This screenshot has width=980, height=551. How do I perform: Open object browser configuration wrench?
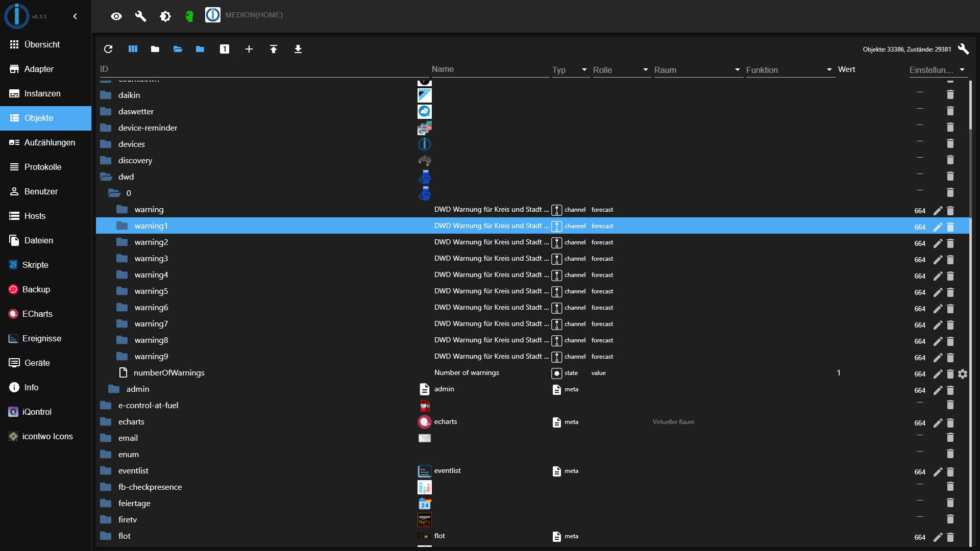coord(963,49)
